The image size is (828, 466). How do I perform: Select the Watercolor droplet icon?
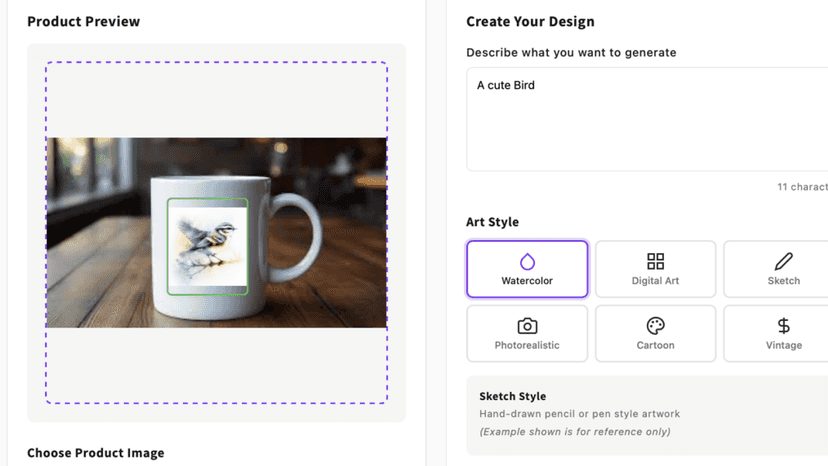[x=527, y=262]
